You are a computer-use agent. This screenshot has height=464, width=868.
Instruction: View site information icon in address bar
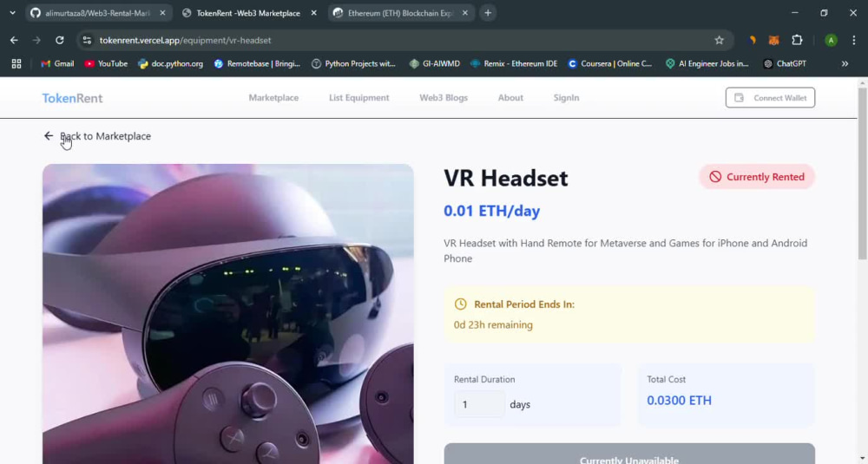pos(87,40)
